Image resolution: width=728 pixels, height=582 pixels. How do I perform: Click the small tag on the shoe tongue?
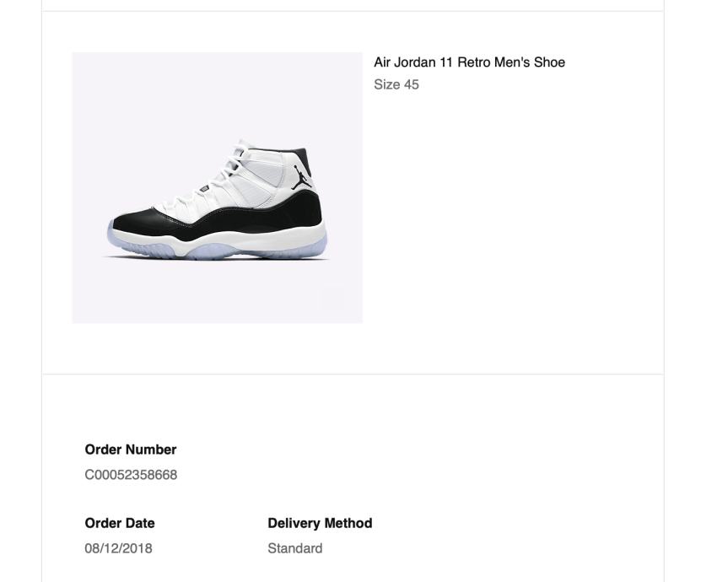205,189
